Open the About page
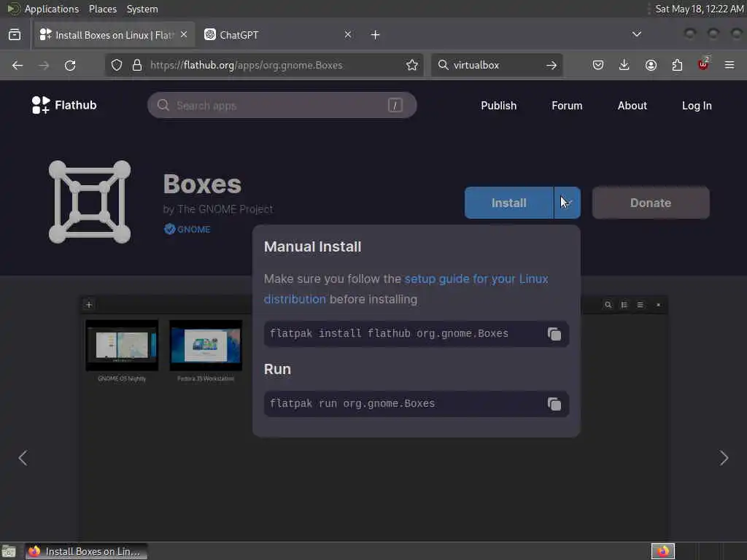 coord(632,106)
